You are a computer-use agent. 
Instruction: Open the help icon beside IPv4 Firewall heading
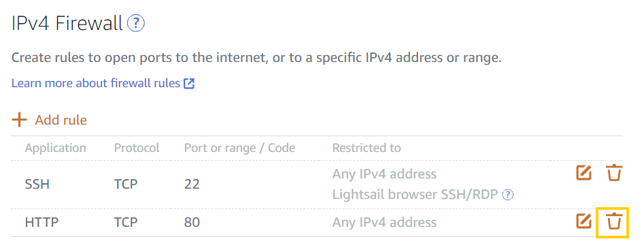pos(136,24)
